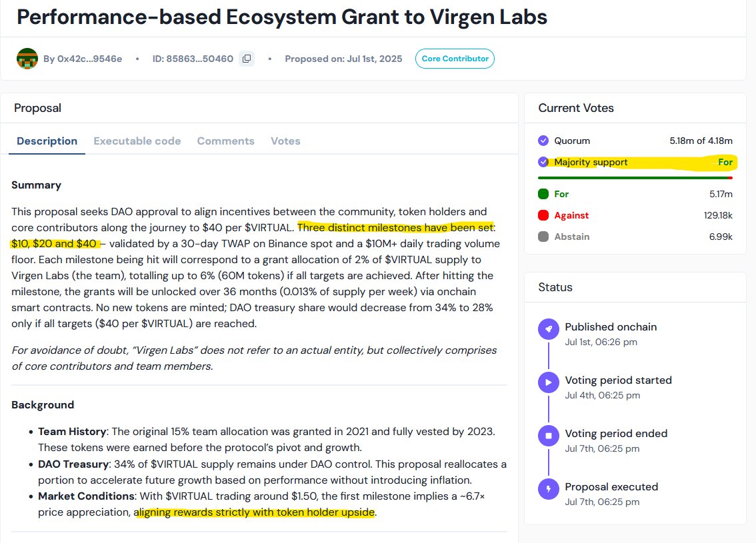The width and height of the screenshot is (756, 543).
Task: Click the For/Against vote progress bar
Action: point(635,178)
